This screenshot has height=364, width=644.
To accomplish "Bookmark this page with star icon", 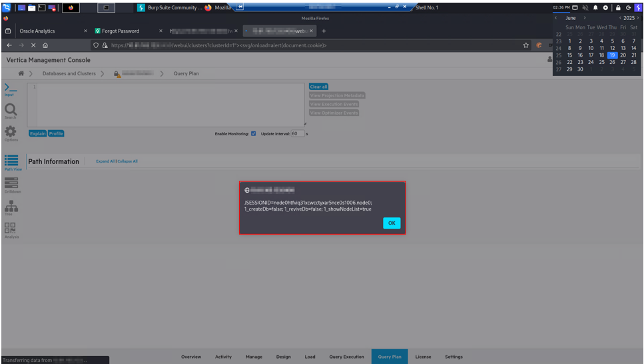I will (x=526, y=45).
